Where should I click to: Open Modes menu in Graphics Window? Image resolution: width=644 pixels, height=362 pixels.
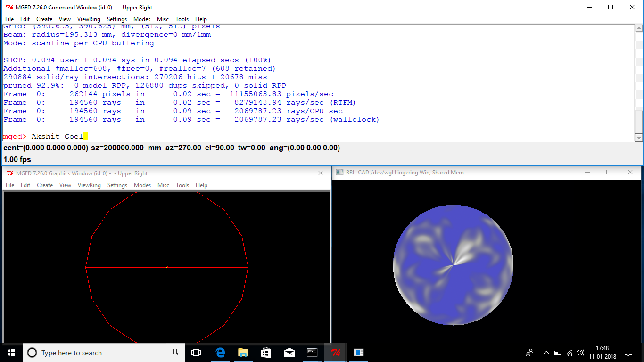pyautogui.click(x=142, y=185)
